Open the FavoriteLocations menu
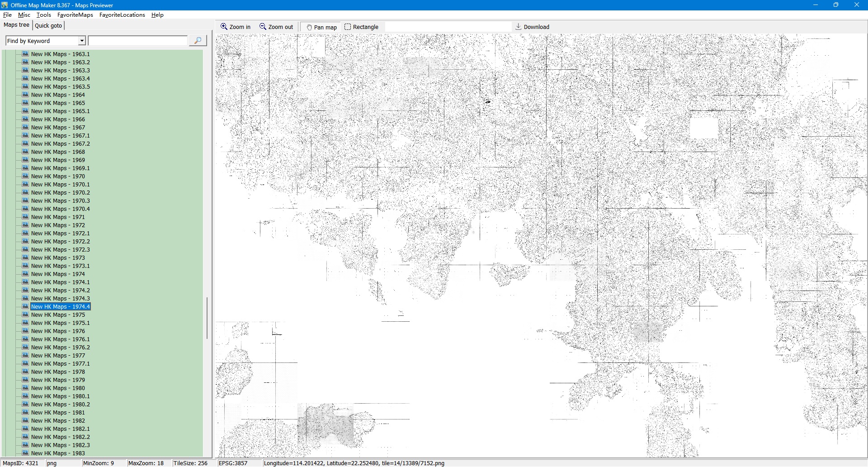 122,15
